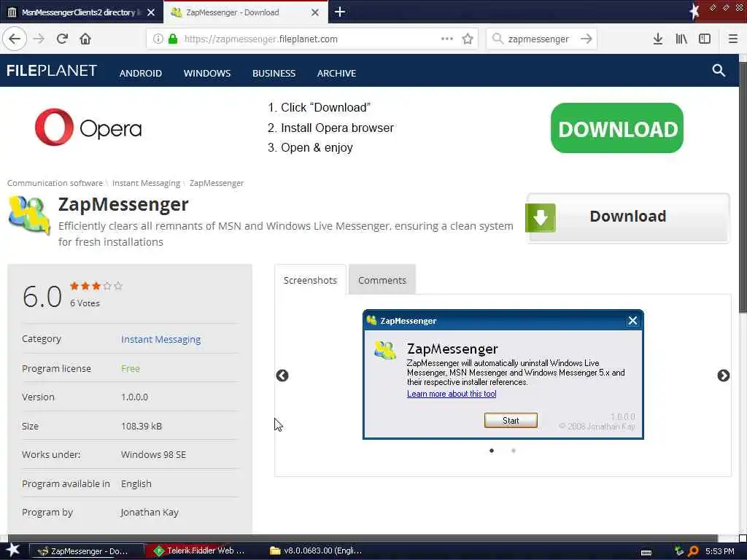The image size is (747, 560).
Task: Switch to the Comments tab
Action: [382, 280]
